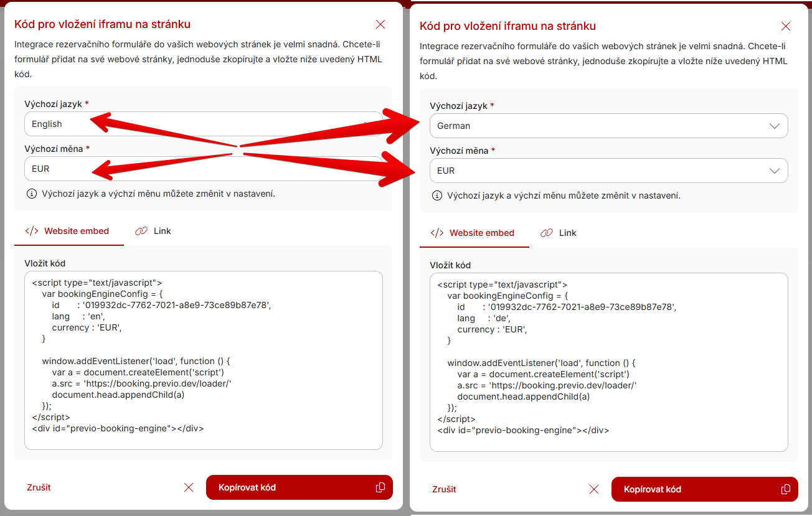
Task: Click the code brackets icon in right dialog
Action: pos(437,233)
